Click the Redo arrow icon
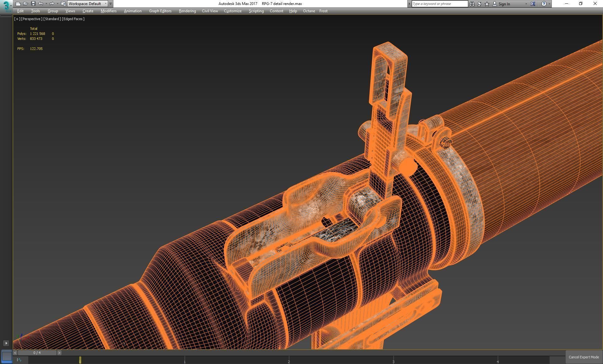This screenshot has height=364, width=603. pyautogui.click(x=52, y=4)
